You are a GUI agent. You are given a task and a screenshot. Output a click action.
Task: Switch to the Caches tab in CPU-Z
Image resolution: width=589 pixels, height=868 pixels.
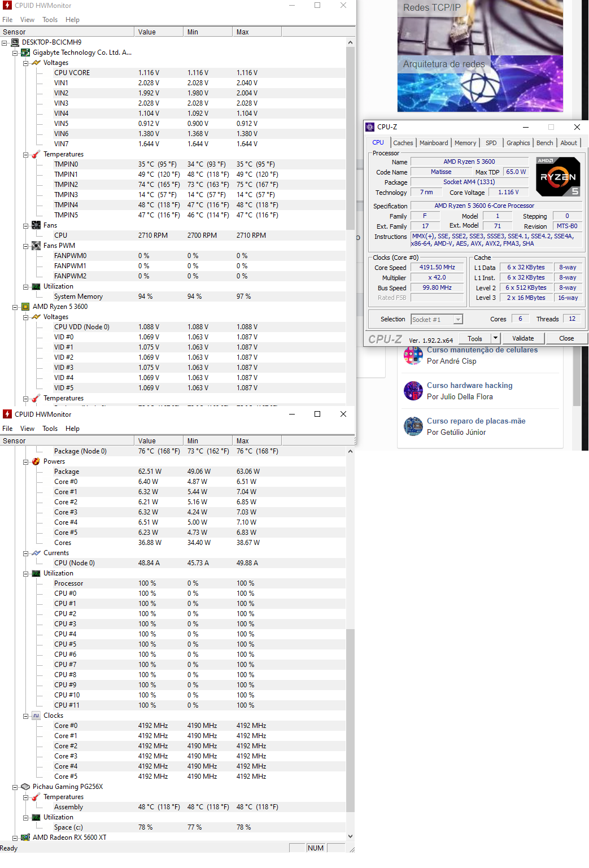(x=403, y=143)
